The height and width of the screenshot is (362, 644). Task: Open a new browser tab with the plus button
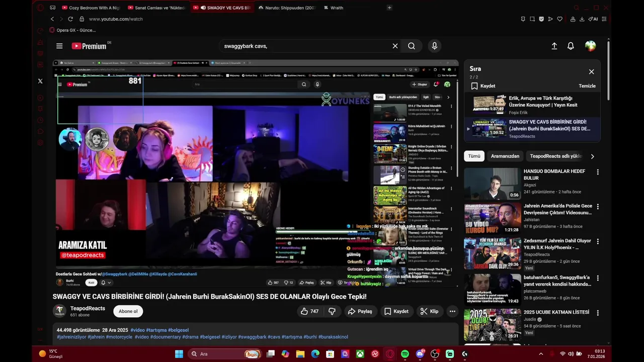(389, 8)
